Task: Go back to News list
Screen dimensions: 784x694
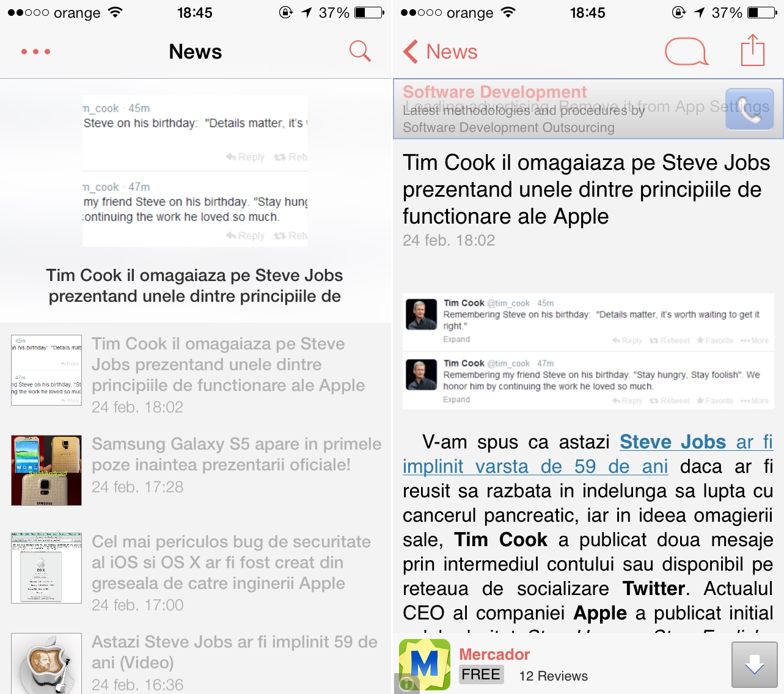Action: click(x=440, y=52)
